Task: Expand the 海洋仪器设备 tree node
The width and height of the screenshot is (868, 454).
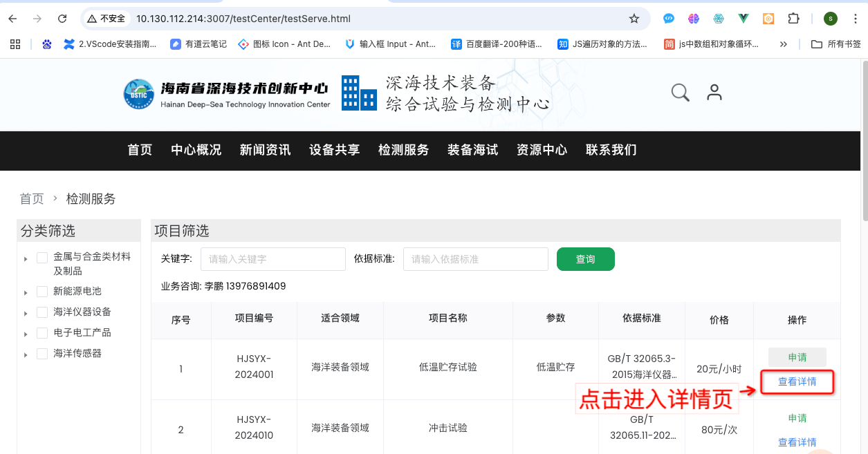Action: point(26,313)
